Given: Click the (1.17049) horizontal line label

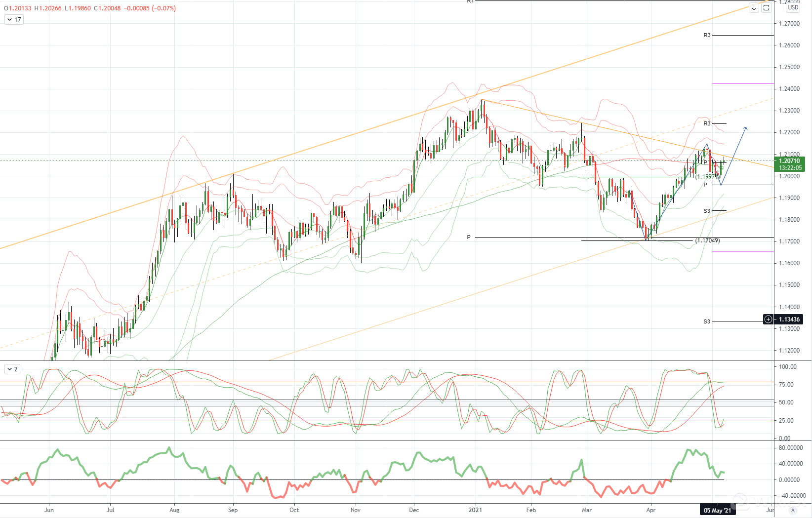Looking at the screenshot, I should tap(707, 240).
